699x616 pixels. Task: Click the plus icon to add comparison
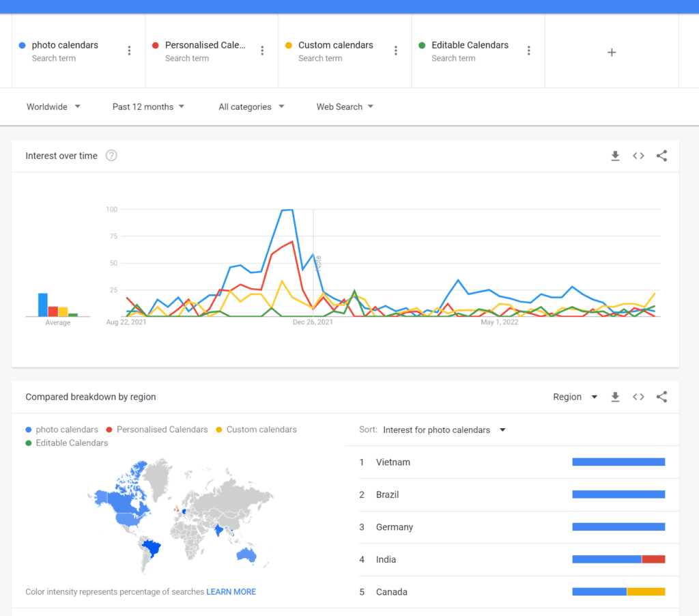tap(612, 52)
